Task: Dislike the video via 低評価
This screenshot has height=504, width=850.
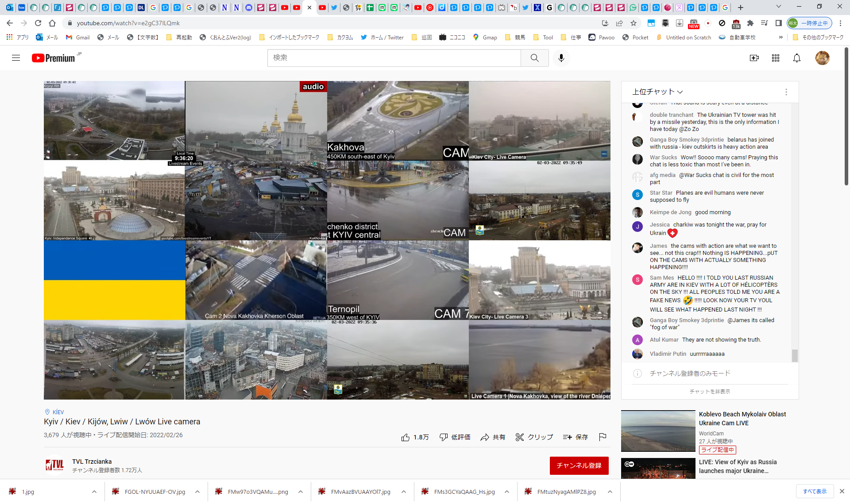Action: click(455, 437)
